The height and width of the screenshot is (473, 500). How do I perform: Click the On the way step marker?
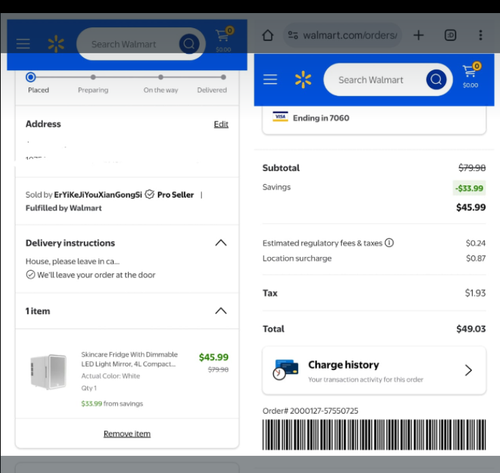click(161, 77)
